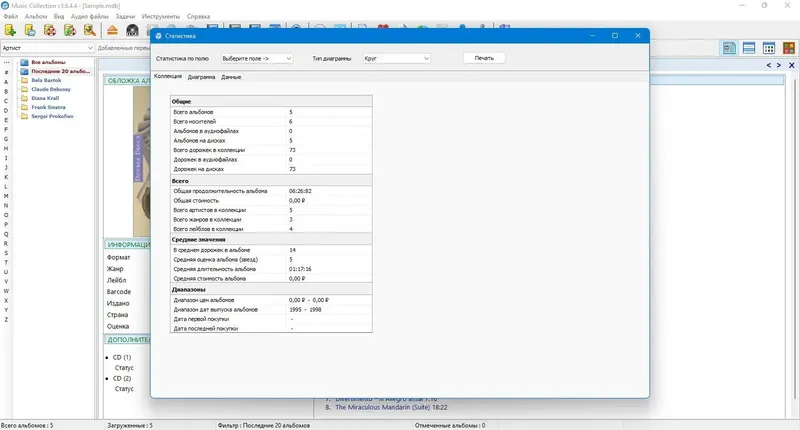
Task: Click the database icon with red lifebuoy
Action: tap(50, 30)
